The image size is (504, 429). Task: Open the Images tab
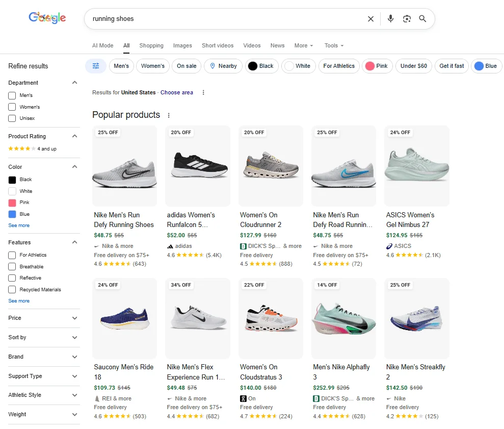[x=182, y=45]
